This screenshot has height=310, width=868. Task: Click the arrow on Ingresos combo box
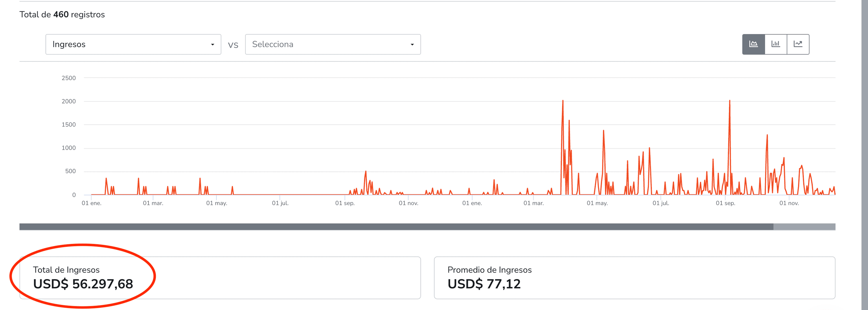[212, 44]
